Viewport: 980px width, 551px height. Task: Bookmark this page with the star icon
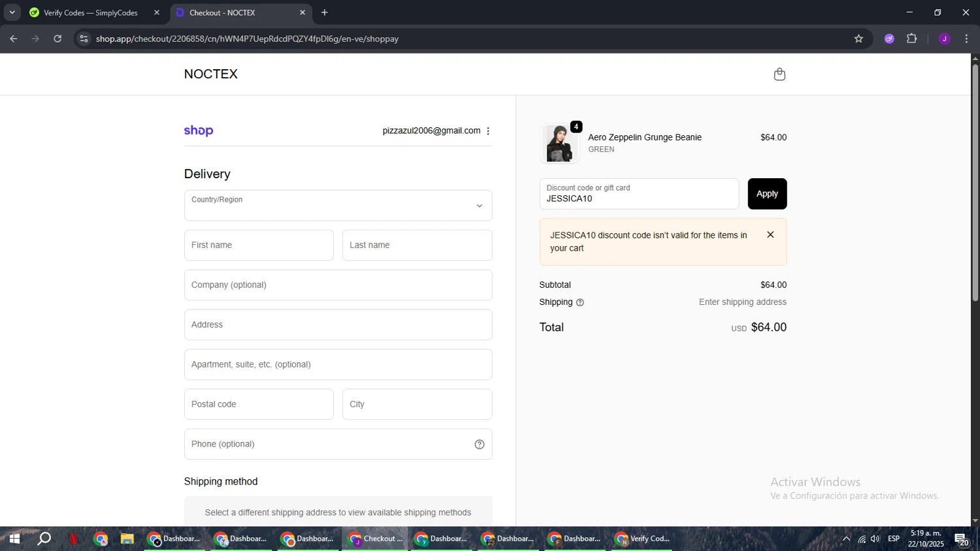[858, 39]
